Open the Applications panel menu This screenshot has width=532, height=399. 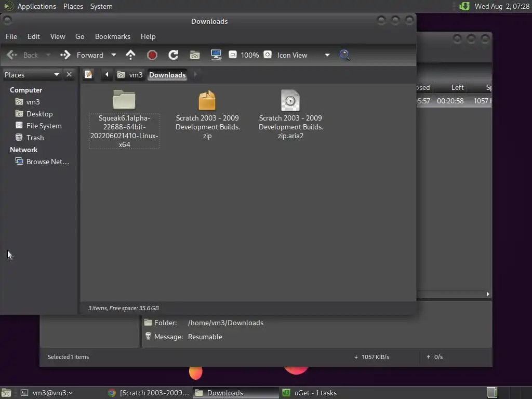(37, 6)
